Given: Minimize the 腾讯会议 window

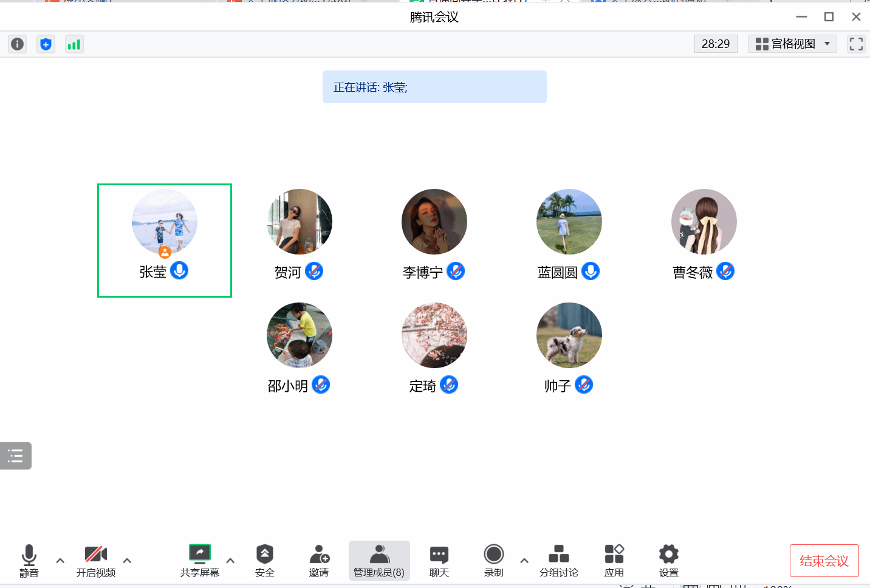Looking at the screenshot, I should (x=802, y=17).
